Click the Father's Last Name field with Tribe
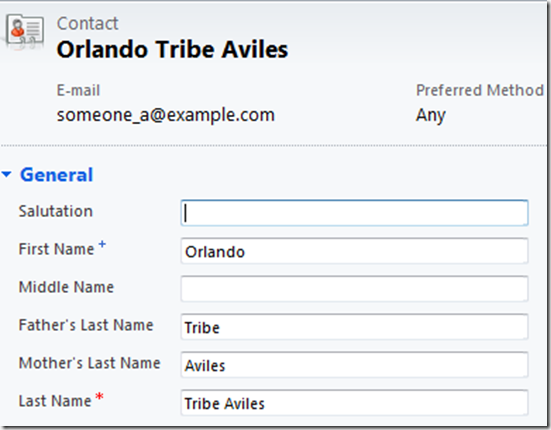551x430 pixels. pos(354,327)
